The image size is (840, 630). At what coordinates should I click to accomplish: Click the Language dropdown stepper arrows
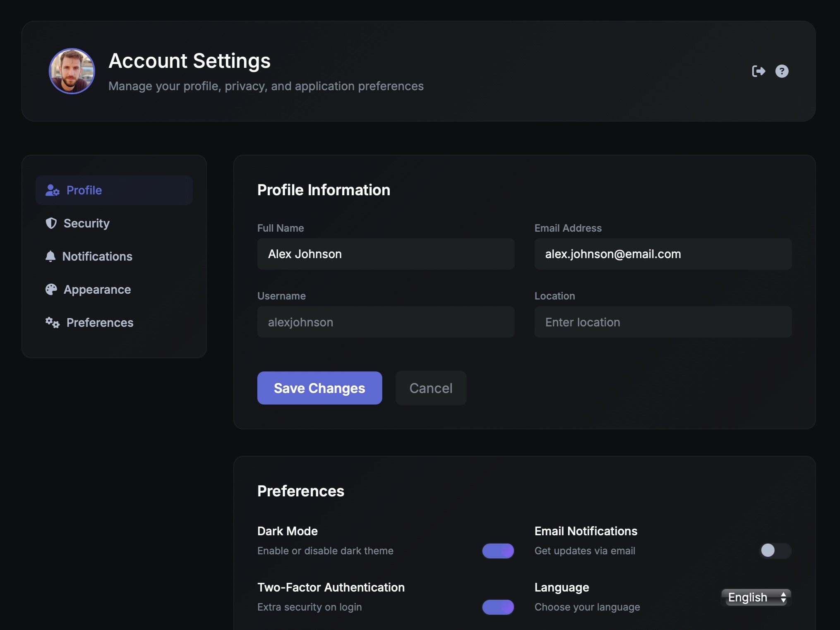[x=782, y=597]
